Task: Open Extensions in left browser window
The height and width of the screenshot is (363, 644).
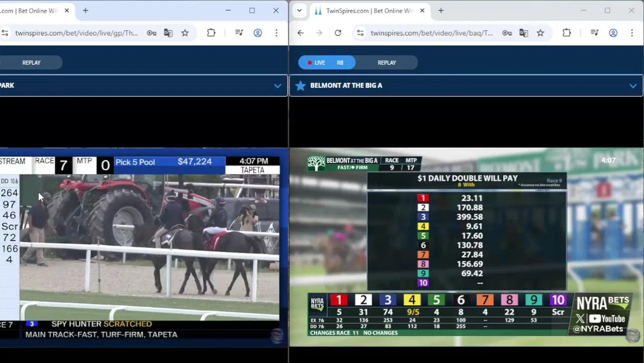Action: [211, 33]
